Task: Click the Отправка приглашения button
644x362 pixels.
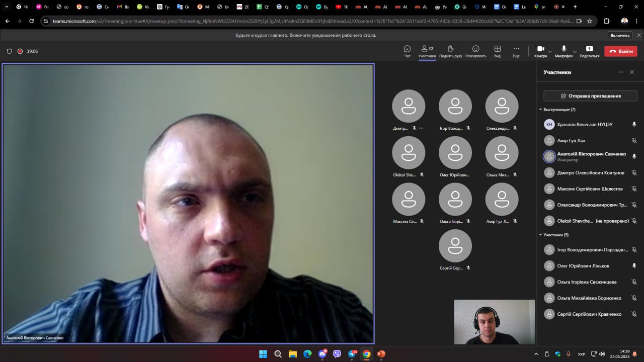Action: [590, 96]
